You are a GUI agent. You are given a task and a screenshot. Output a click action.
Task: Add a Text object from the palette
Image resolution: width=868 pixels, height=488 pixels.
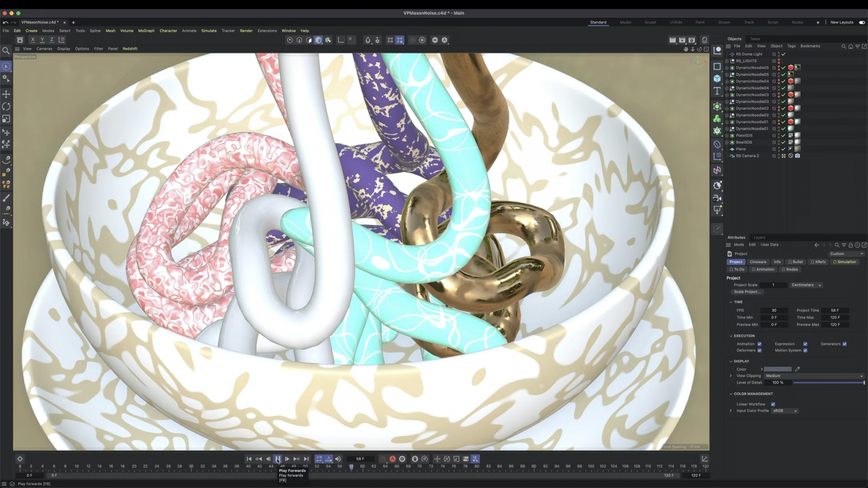717,91
